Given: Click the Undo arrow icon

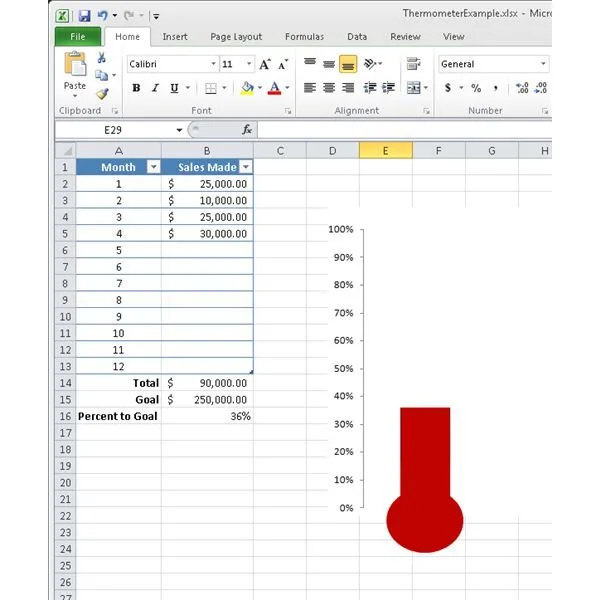Looking at the screenshot, I should pos(102,15).
